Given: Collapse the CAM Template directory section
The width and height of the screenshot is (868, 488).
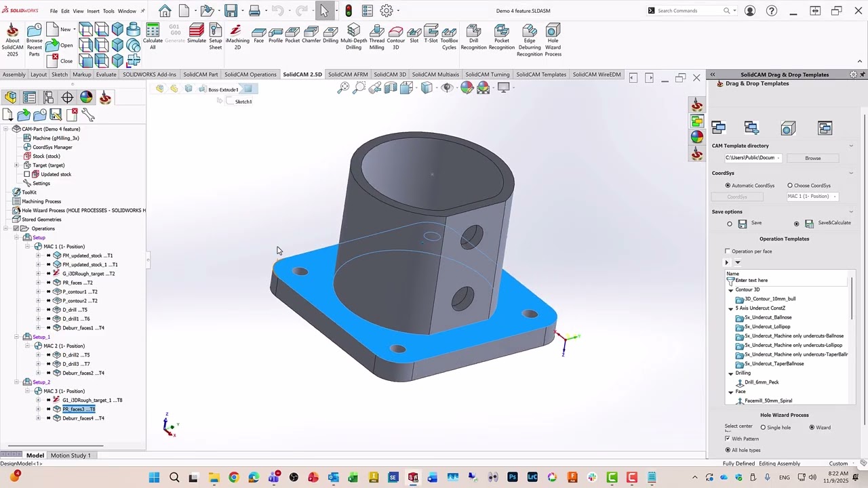Looking at the screenshot, I should [x=851, y=146].
